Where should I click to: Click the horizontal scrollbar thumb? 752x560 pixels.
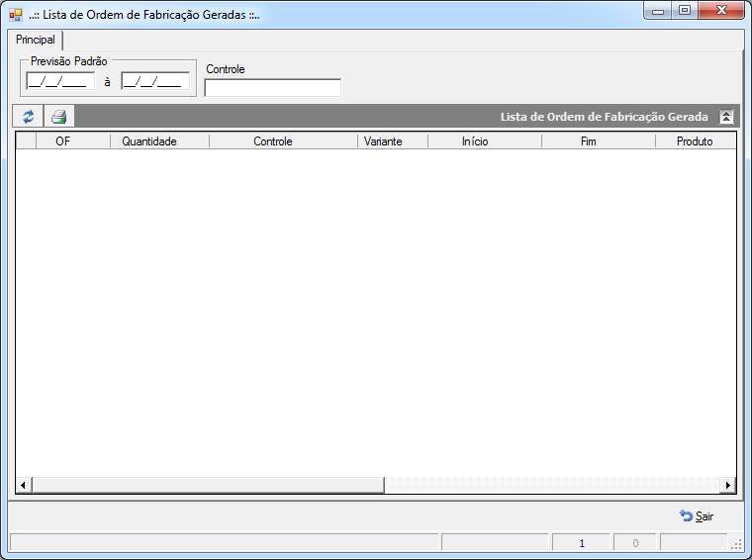208,485
